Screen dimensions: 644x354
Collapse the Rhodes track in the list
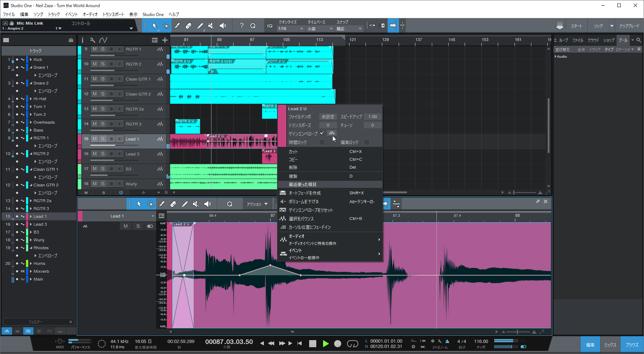coord(31,248)
